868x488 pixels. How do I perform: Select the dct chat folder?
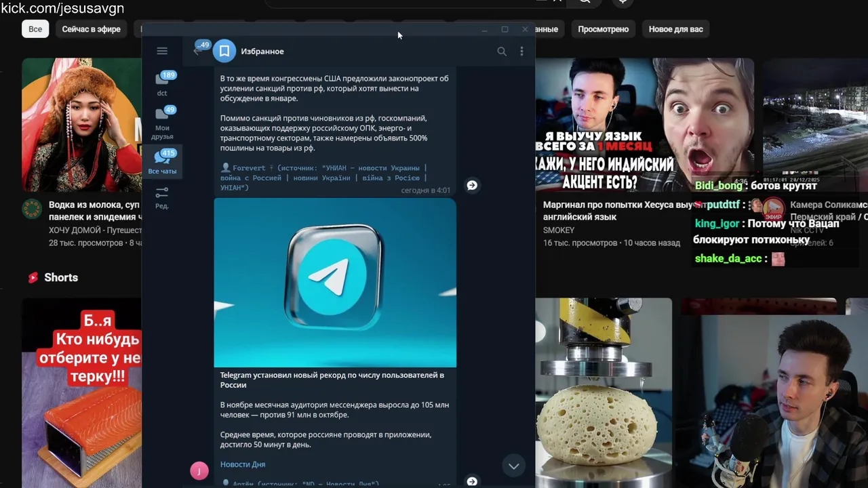162,84
